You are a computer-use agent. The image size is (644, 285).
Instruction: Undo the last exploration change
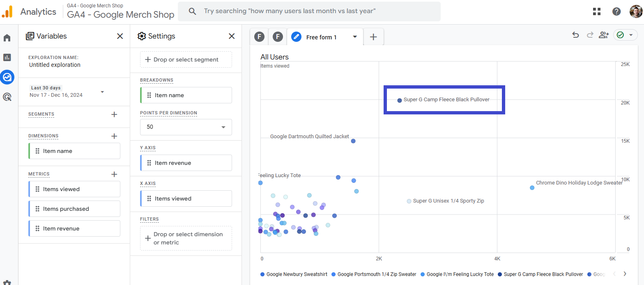coord(575,35)
